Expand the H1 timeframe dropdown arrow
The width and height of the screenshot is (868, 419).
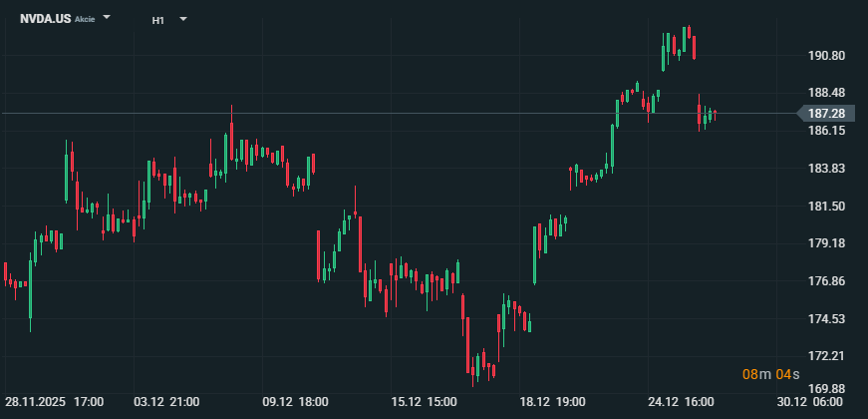pyautogui.click(x=183, y=19)
